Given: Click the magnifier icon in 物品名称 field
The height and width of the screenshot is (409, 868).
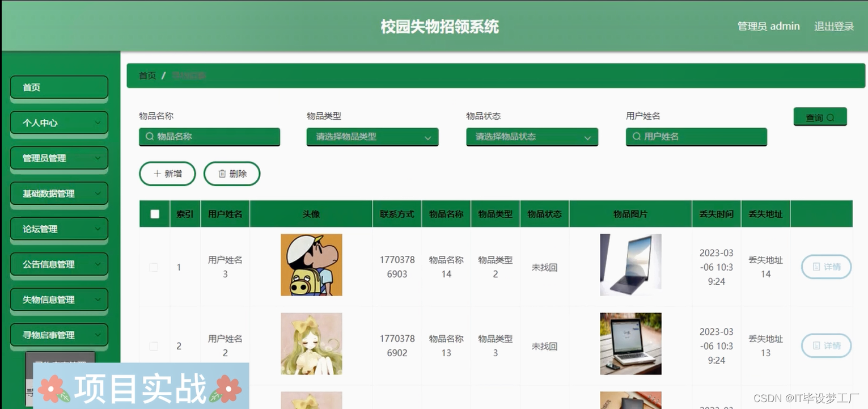Looking at the screenshot, I should pyautogui.click(x=150, y=137).
